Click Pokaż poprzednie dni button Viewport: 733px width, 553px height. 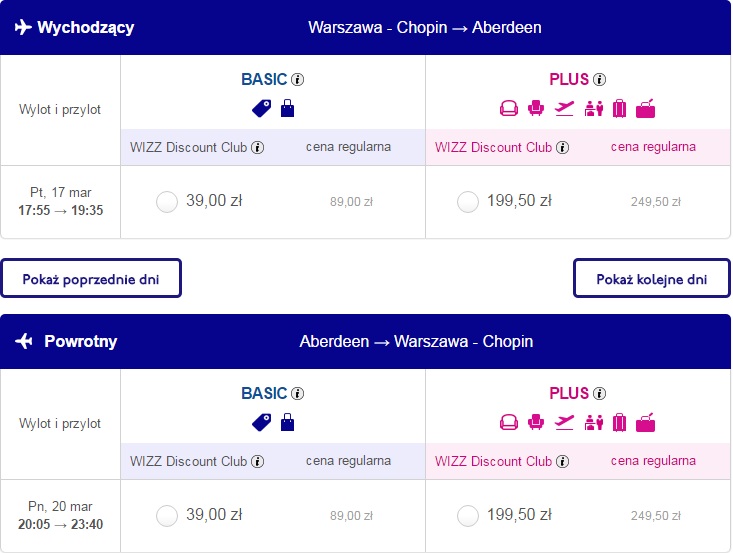(x=91, y=279)
